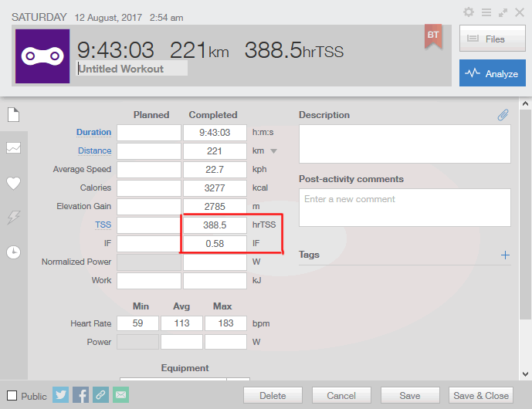
Task: Click the Completed Work field
Action: coord(215,280)
